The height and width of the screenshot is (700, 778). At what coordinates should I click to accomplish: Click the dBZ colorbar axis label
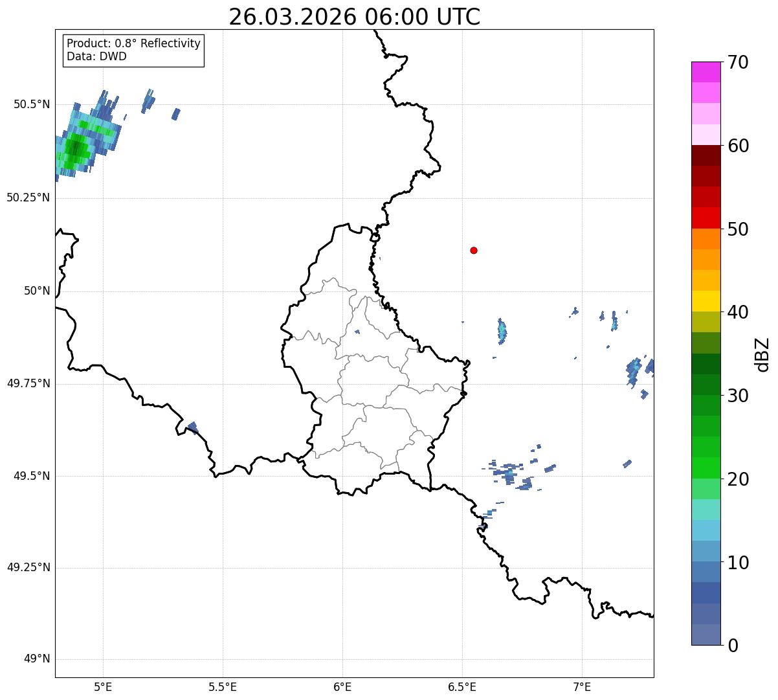coord(762,354)
